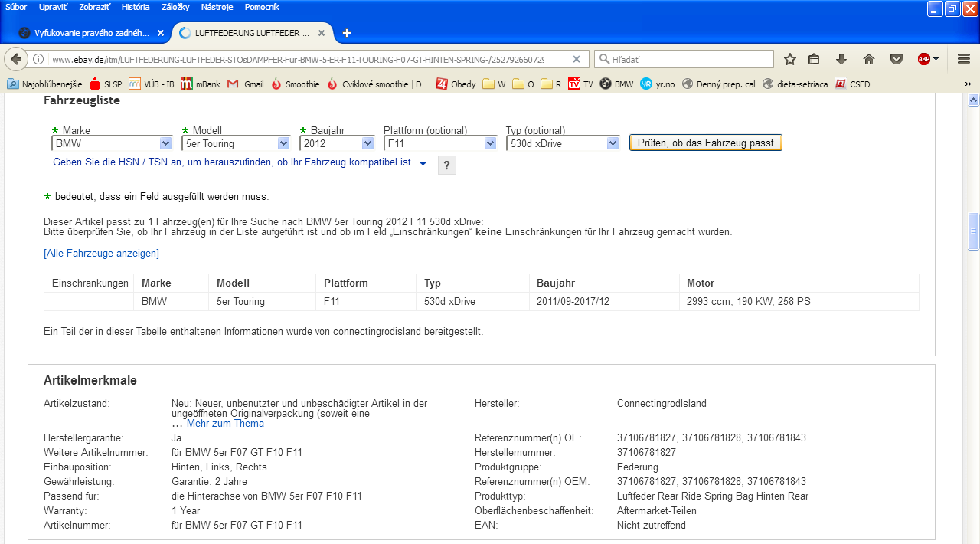
Task: Open the História menu
Action: pyautogui.click(x=136, y=7)
